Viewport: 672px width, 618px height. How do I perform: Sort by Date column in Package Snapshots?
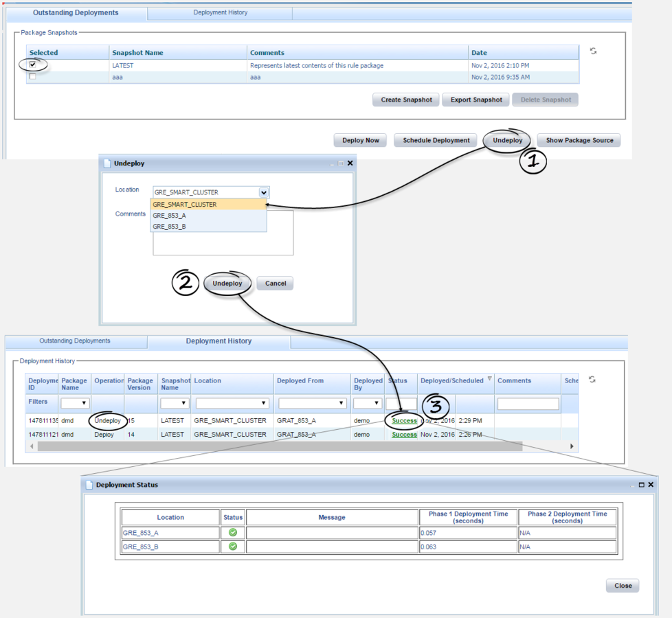point(523,52)
